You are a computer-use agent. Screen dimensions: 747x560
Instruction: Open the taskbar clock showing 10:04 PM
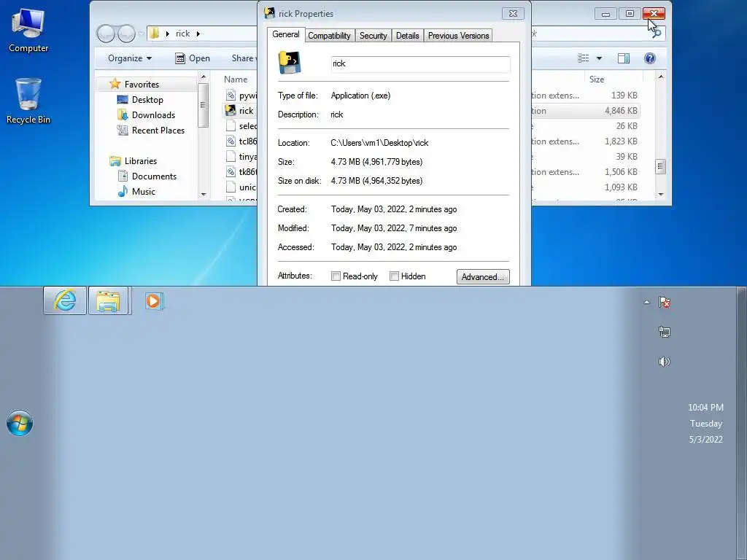(705, 423)
